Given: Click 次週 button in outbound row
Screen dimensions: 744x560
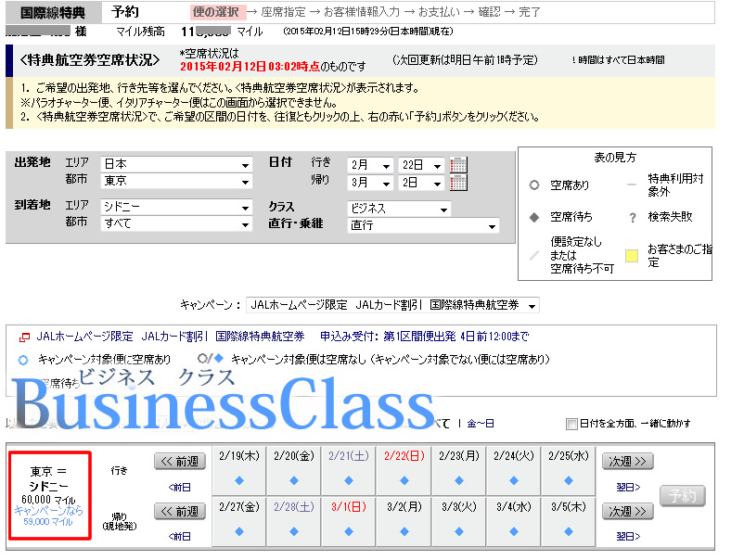Looking at the screenshot, I should pyautogui.click(x=627, y=461).
